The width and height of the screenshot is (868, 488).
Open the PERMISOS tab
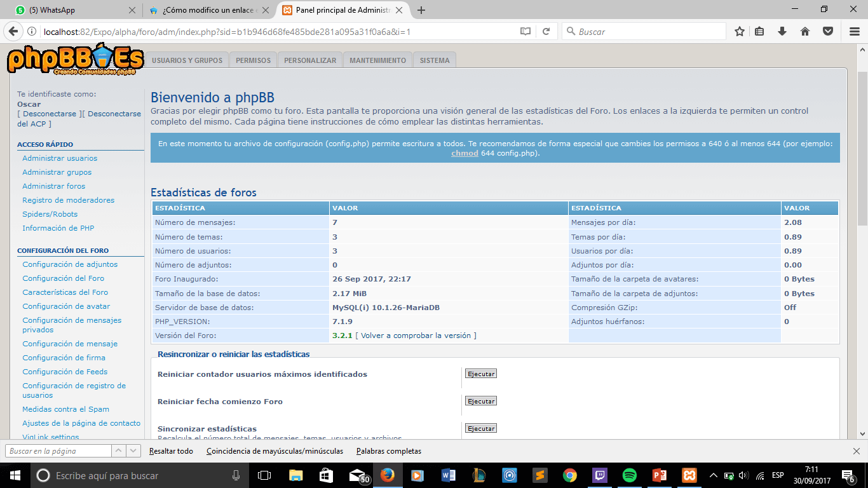[x=253, y=60]
